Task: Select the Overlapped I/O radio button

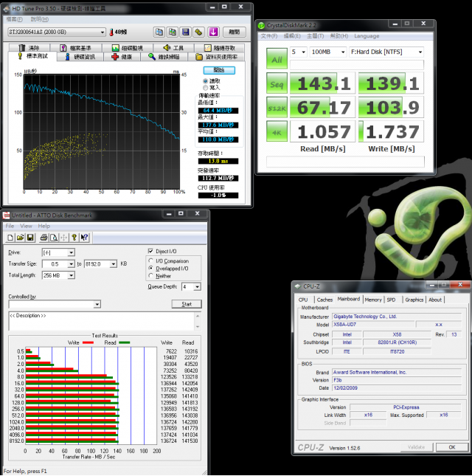Action: pyautogui.click(x=150, y=269)
